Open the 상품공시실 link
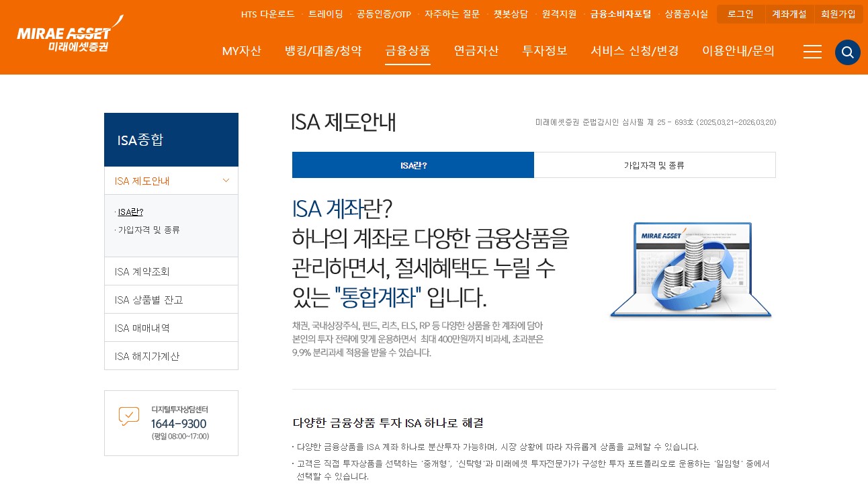Screen dimensions: 868x491 click(687, 14)
